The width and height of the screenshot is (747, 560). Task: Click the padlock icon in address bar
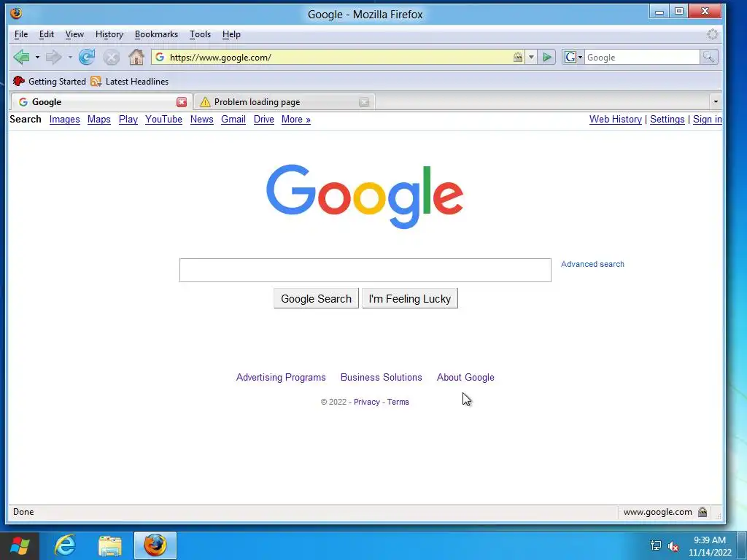click(518, 58)
